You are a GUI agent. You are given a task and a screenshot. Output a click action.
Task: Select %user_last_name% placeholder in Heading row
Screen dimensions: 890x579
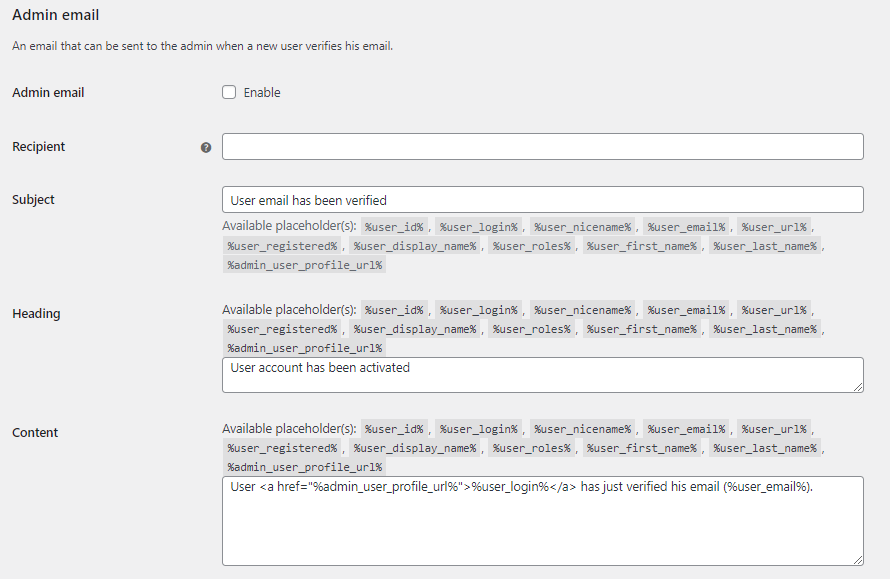(x=765, y=329)
